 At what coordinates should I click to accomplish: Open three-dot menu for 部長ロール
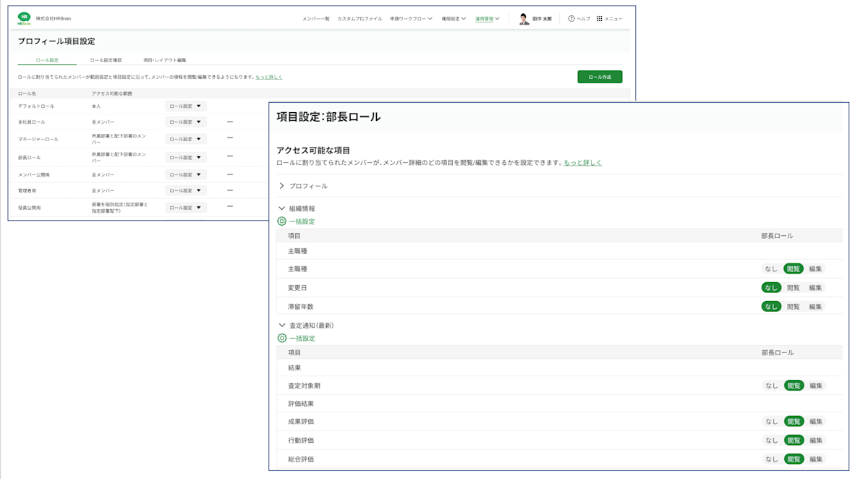click(x=230, y=156)
